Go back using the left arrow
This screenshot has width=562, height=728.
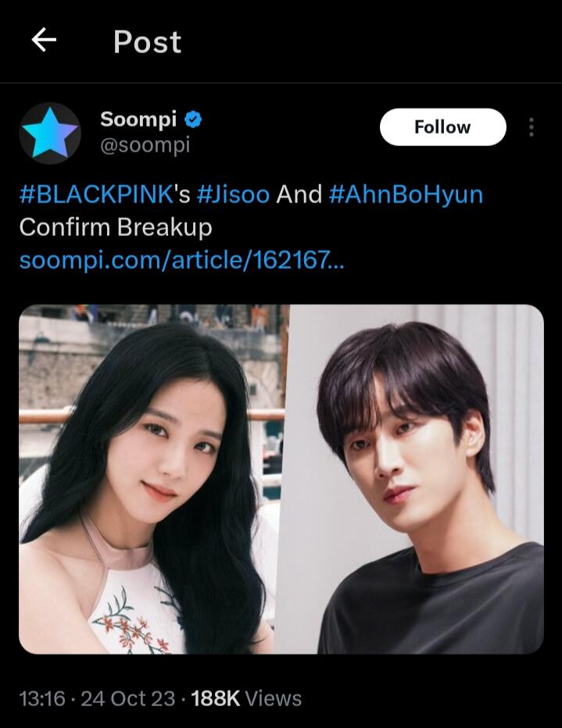tap(44, 41)
